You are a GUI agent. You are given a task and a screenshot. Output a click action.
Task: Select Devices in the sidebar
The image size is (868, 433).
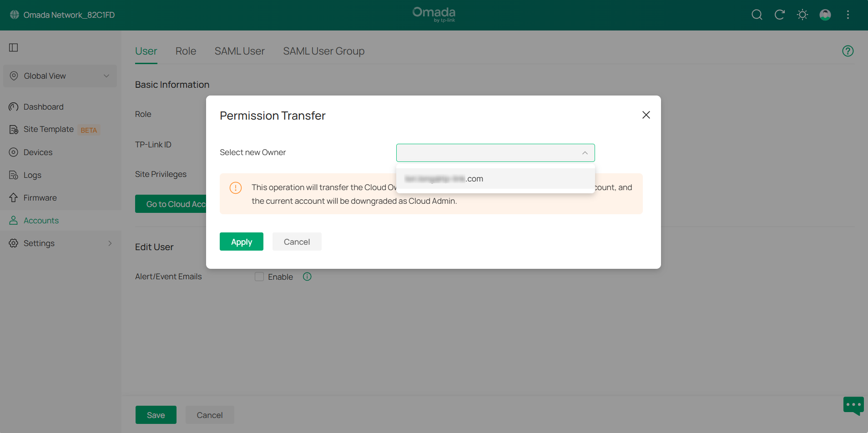[38, 152]
